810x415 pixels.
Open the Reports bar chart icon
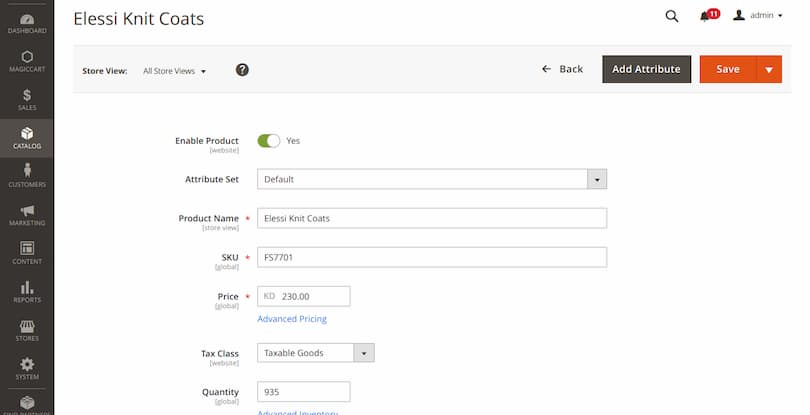click(x=27, y=291)
